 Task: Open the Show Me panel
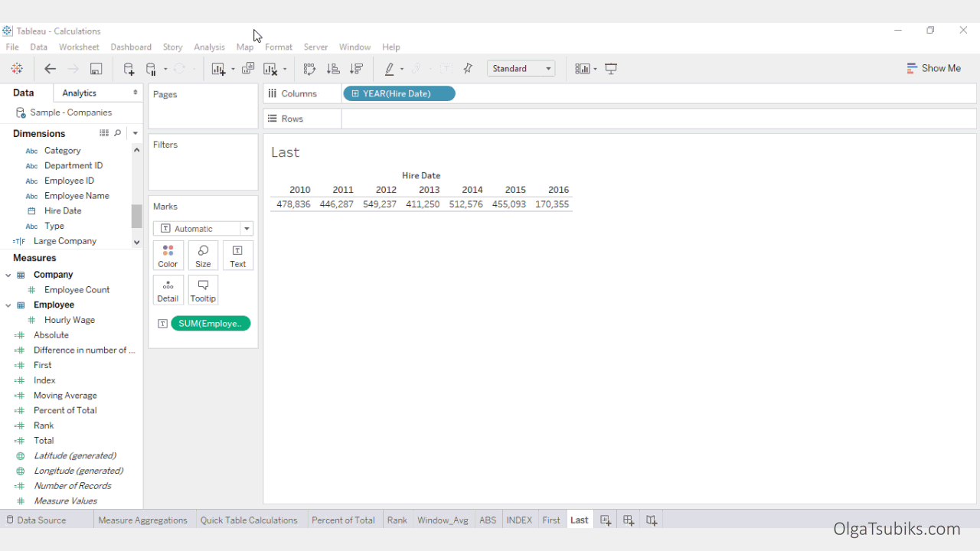click(933, 68)
